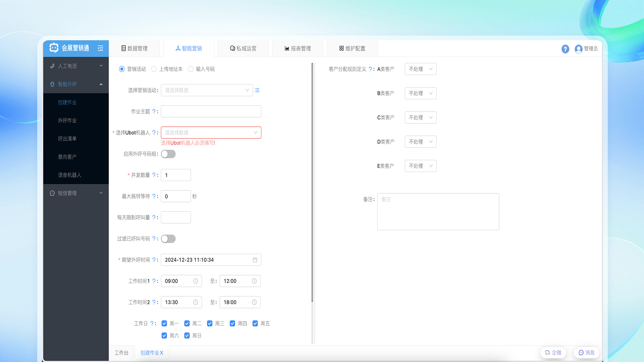
Task: Open the A类客户 handling dropdown
Action: pos(421,69)
